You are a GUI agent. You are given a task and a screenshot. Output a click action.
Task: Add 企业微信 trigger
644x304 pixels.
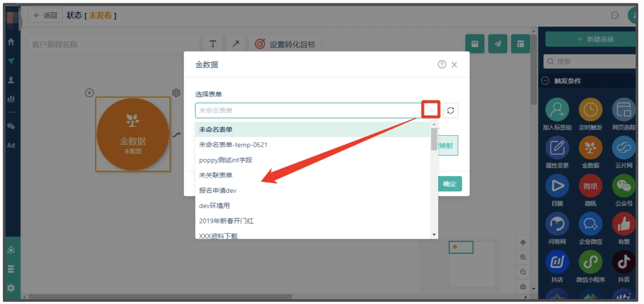click(590, 228)
